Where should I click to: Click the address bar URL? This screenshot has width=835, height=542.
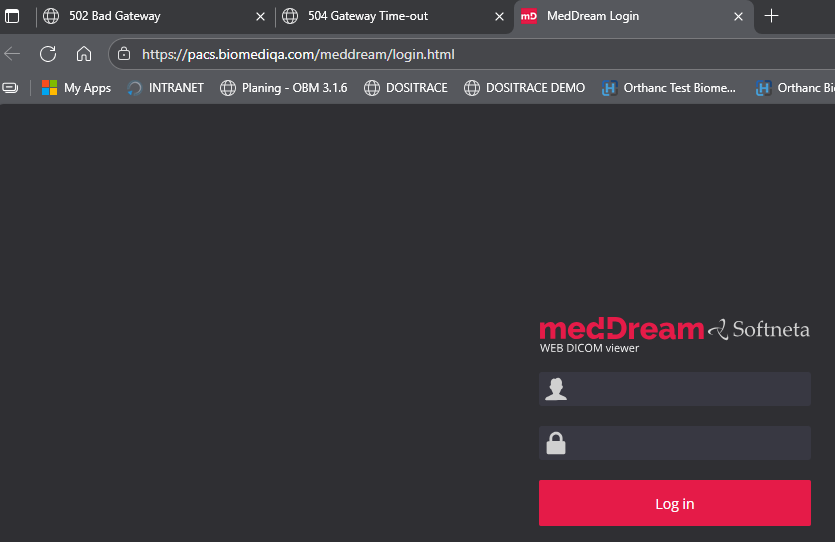pos(298,54)
